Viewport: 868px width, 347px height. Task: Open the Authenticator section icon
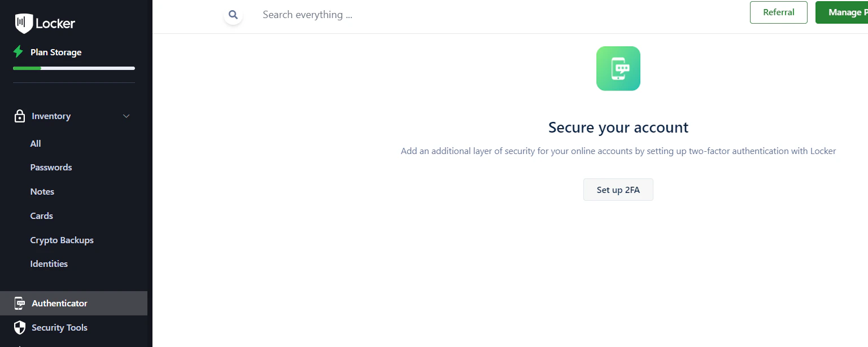click(20, 303)
